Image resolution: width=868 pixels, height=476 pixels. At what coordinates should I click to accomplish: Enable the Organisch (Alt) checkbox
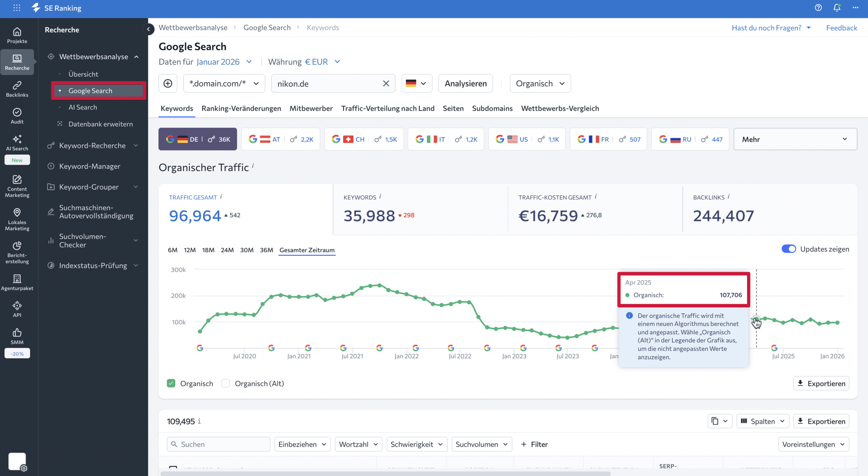[x=226, y=383]
